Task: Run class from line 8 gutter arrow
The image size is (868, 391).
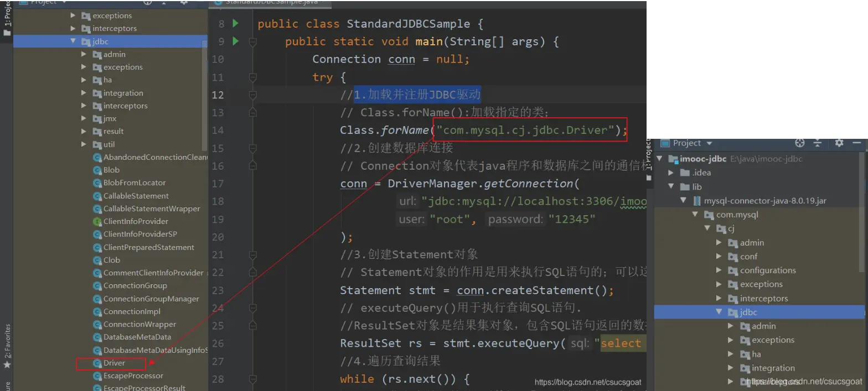Action: [236, 23]
